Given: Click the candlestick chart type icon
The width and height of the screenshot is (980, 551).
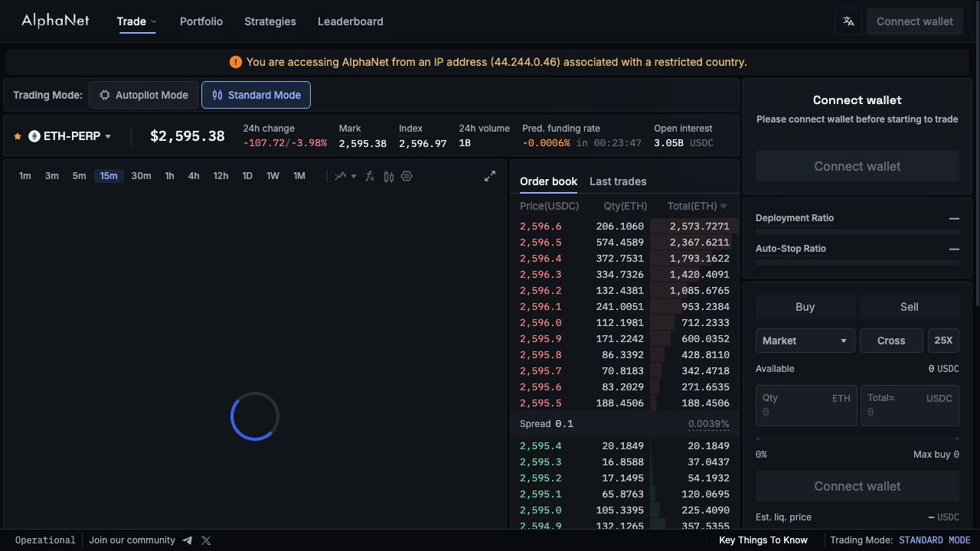Looking at the screenshot, I should pyautogui.click(x=389, y=176).
